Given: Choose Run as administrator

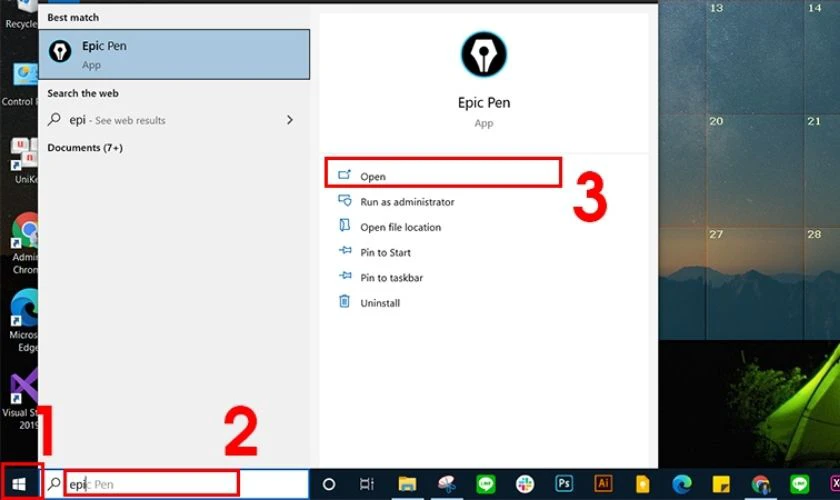Looking at the screenshot, I should pos(407,202).
